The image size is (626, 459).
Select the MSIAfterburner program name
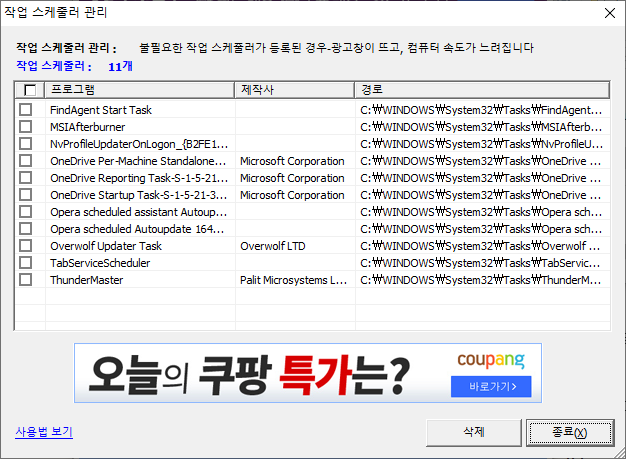(x=87, y=127)
